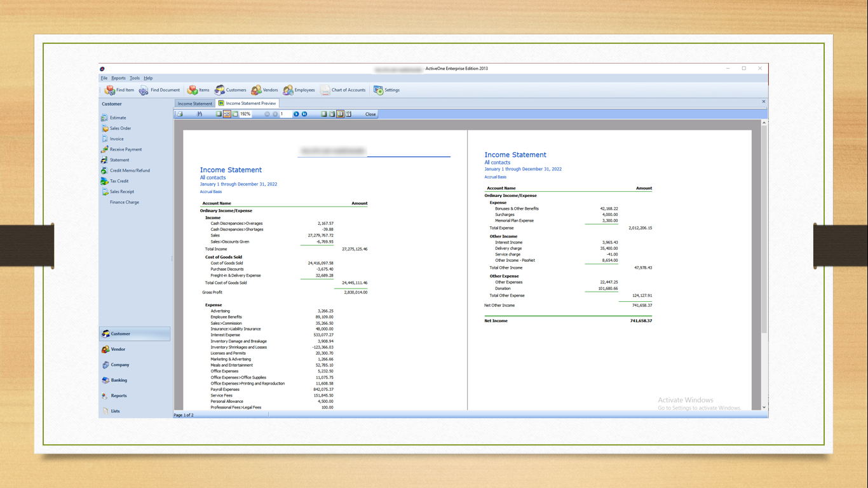Jump to the last page of preview
868x488 pixels.
pos(304,114)
